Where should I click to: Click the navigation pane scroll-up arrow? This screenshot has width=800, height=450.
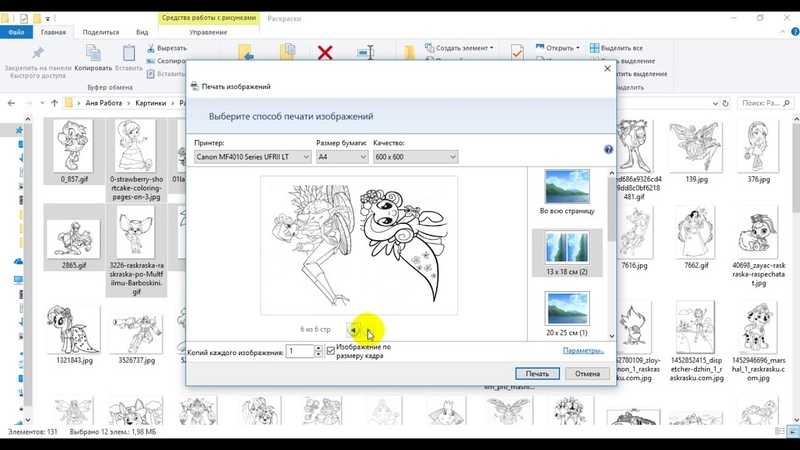[28, 119]
